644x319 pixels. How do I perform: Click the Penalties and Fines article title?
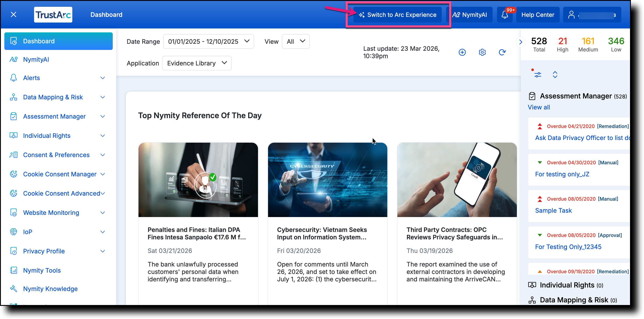pyautogui.click(x=197, y=233)
